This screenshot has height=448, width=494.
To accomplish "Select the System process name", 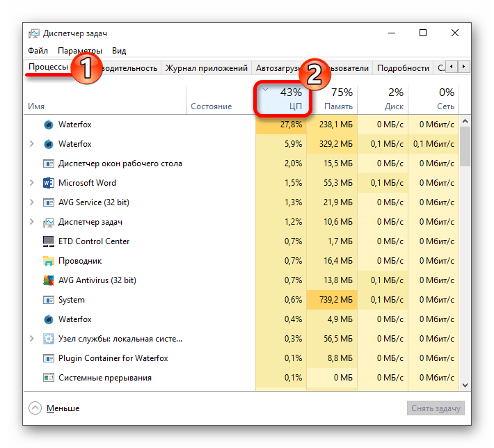I will [x=72, y=300].
